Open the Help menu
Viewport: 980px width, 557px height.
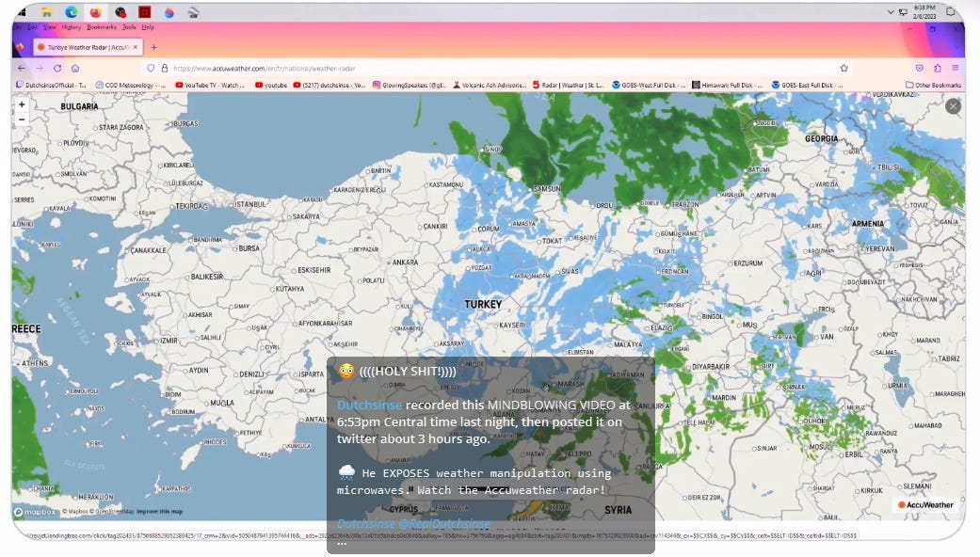(148, 27)
